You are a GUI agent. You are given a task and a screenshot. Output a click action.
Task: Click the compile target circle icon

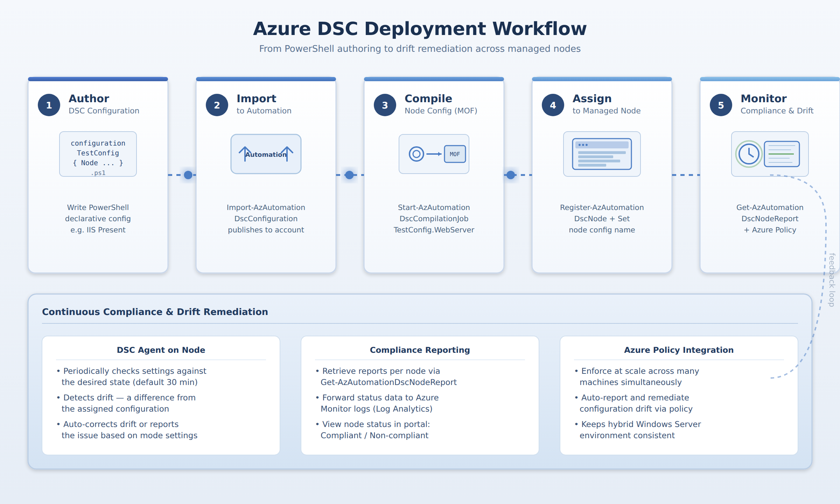416,154
